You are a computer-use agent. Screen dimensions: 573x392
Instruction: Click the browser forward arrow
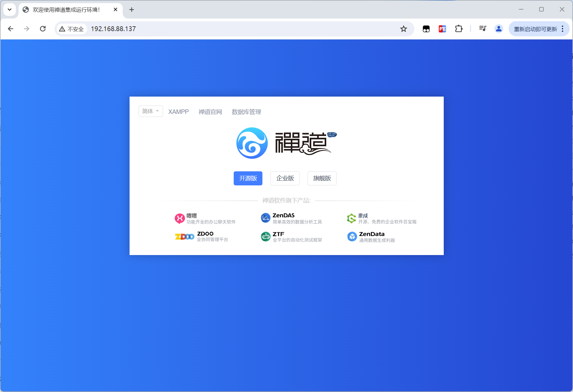coord(27,29)
